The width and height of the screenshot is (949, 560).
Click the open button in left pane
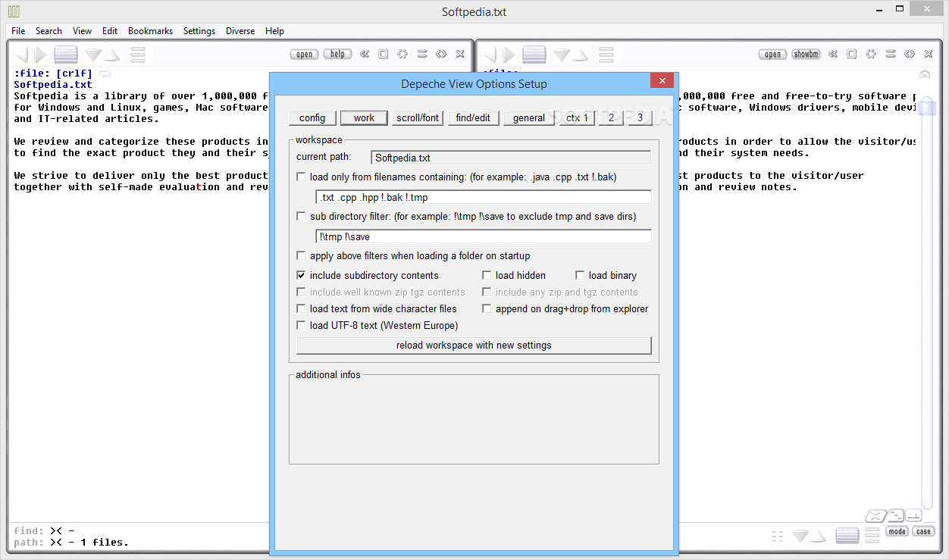pos(304,54)
